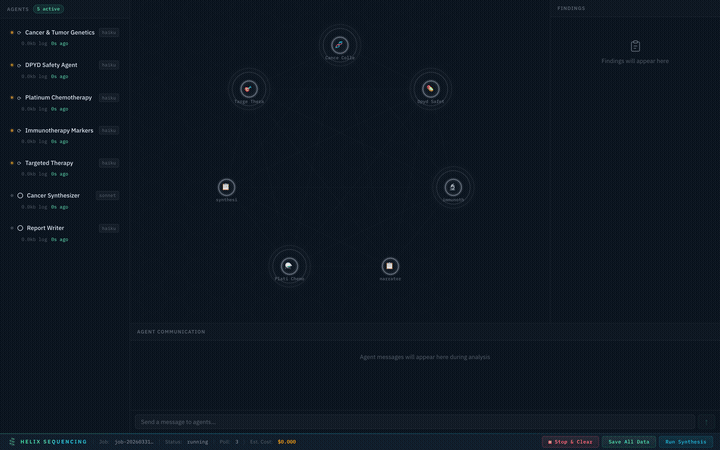Click 'Findings will appear here' text
This screenshot has width=720, height=450.
point(635,61)
